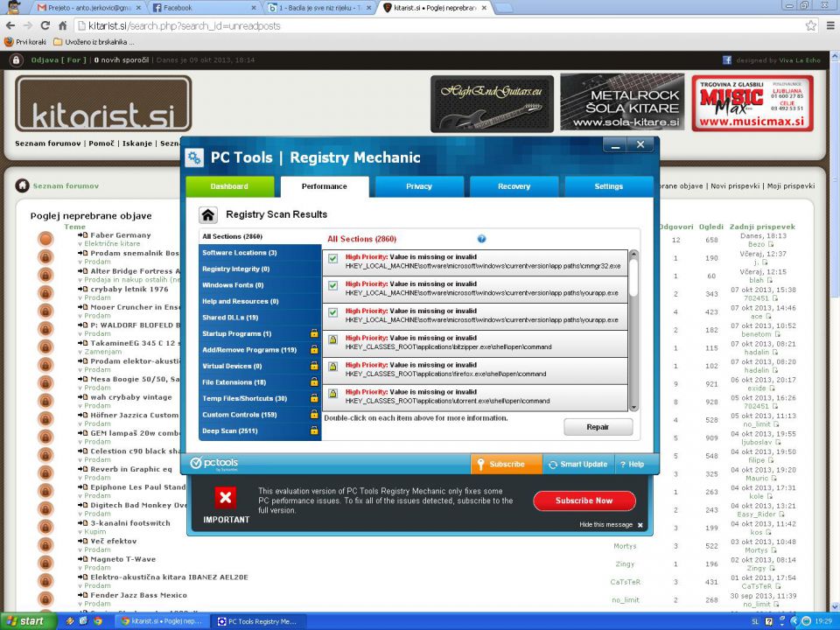Uncheck the cmmgr32.exe registry entry checkbox

[333, 258]
